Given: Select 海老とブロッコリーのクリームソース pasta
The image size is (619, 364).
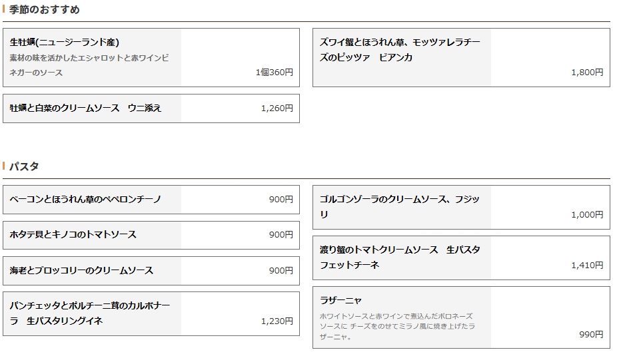Looking at the screenshot, I should click(151, 271).
